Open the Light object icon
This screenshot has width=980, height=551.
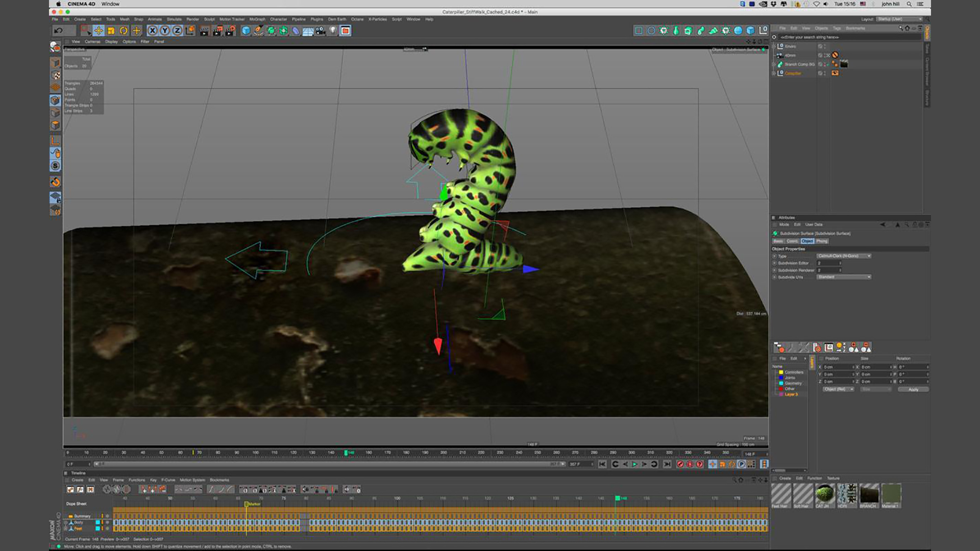pos(333,31)
